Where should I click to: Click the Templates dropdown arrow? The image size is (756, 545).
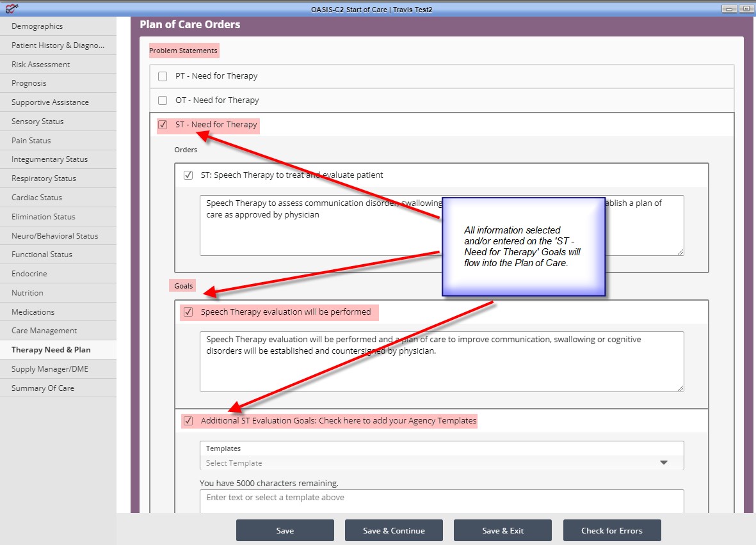point(664,462)
